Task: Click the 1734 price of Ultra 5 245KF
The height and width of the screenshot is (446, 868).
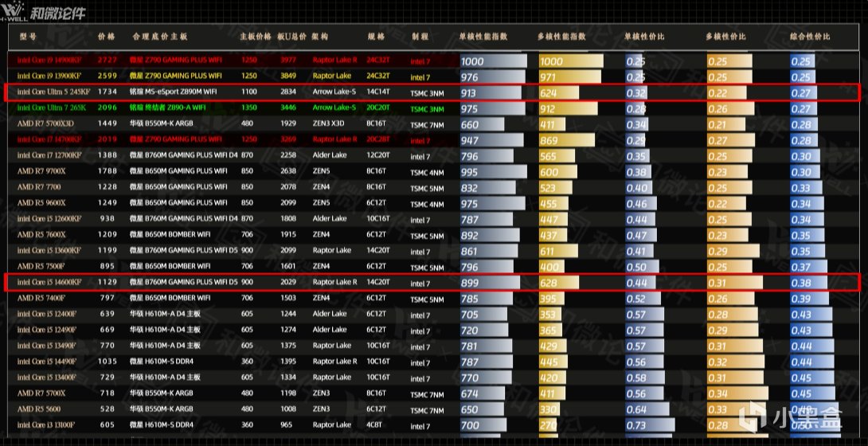Action: pyautogui.click(x=108, y=92)
